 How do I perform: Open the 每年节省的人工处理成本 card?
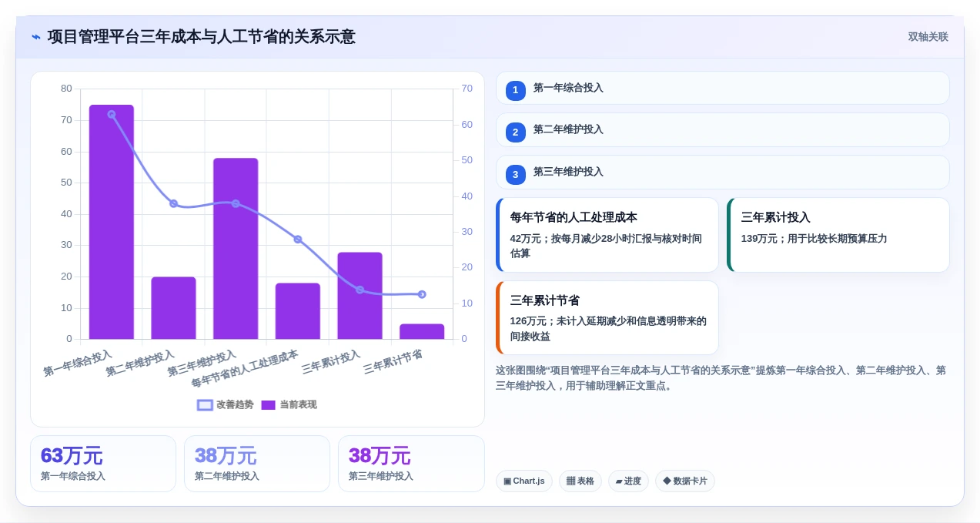point(607,235)
